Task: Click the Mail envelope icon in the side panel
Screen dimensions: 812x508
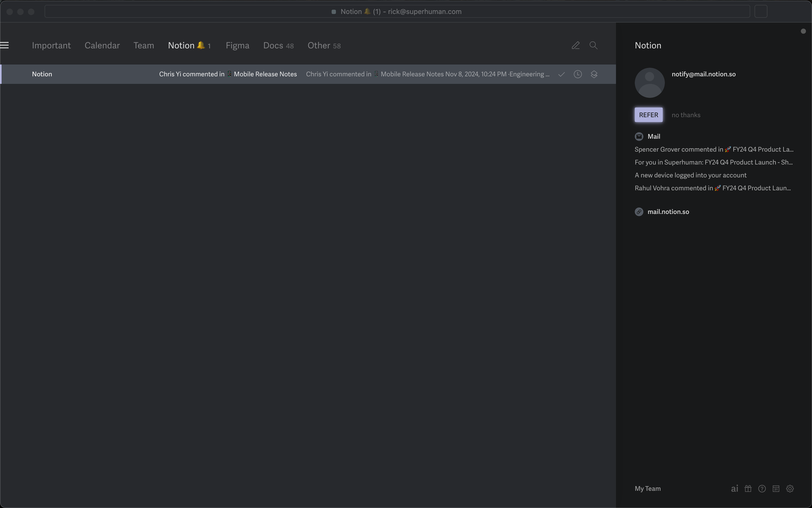Action: pos(638,136)
